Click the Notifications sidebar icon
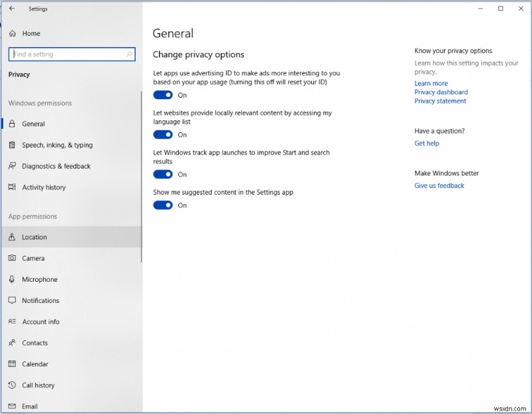The width and height of the screenshot is (532, 414). click(13, 300)
